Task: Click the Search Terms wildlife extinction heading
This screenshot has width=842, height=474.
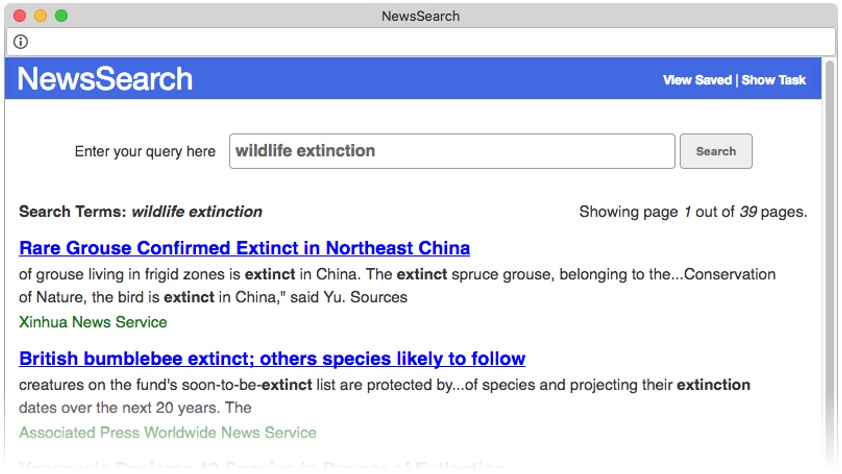Action: click(141, 212)
